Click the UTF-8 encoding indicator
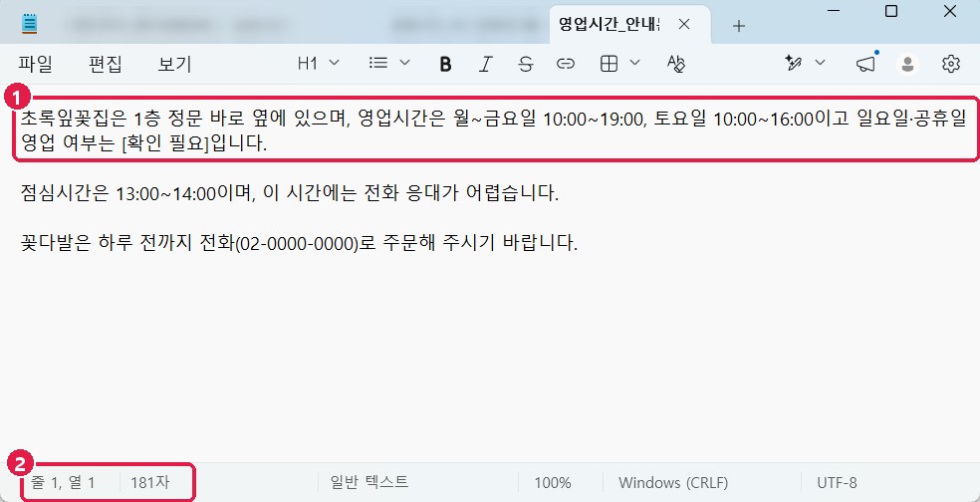980x502 pixels. [x=837, y=483]
